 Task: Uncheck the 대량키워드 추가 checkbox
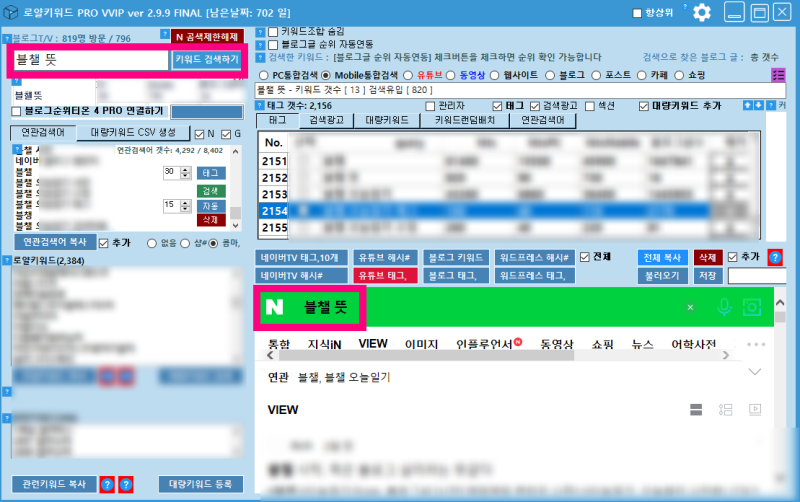(x=644, y=106)
